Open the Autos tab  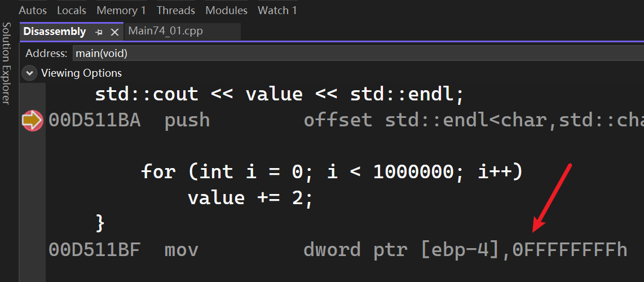(33, 10)
